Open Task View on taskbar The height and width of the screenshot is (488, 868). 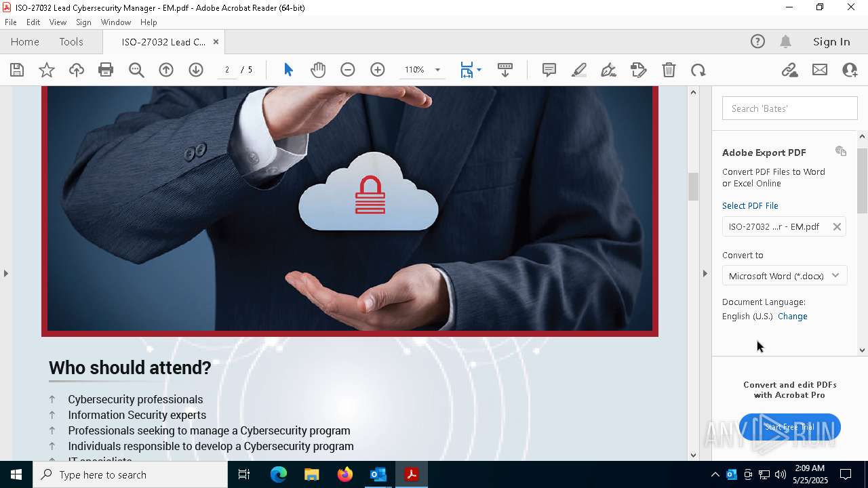point(244,474)
